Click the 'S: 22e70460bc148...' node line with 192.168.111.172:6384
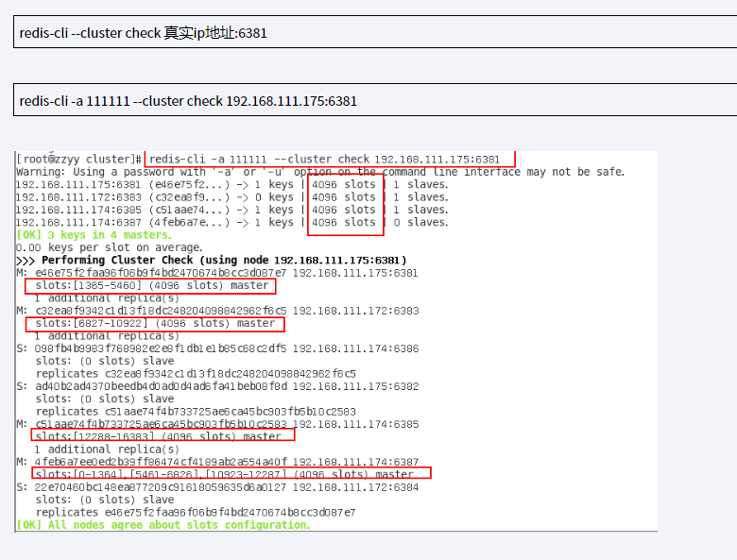 pos(217,487)
